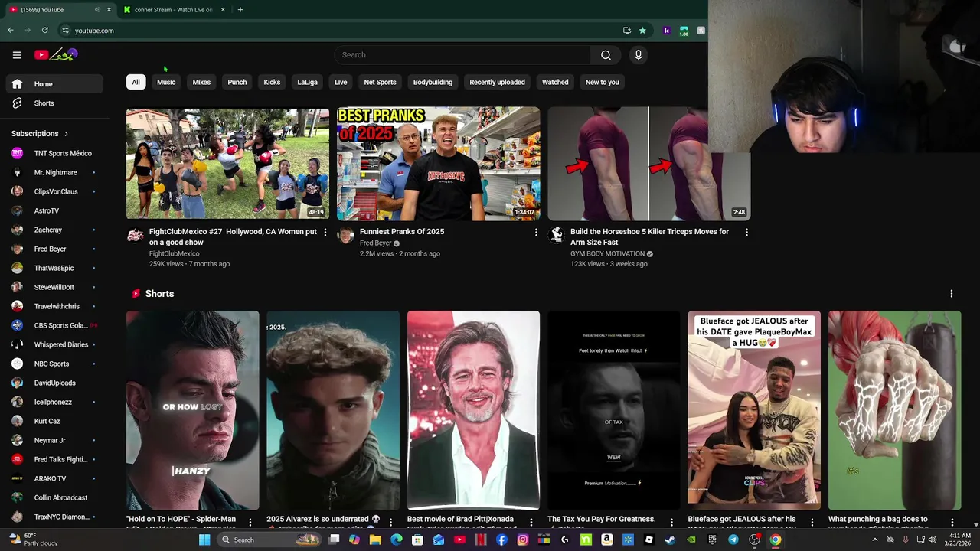Play the Brad Pitt short thumbnail
The image size is (980, 551).
point(473,410)
